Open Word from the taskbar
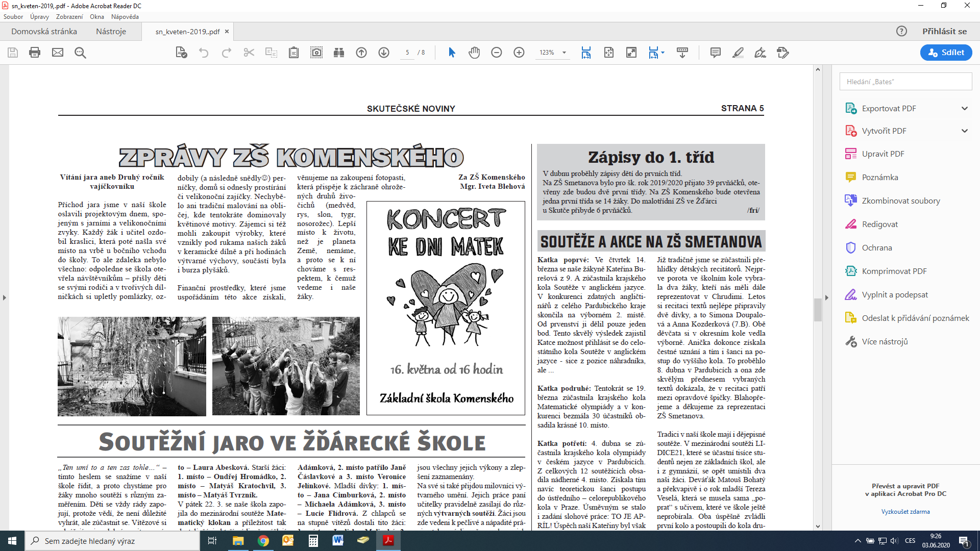This screenshot has height=551, width=980. coord(338,541)
